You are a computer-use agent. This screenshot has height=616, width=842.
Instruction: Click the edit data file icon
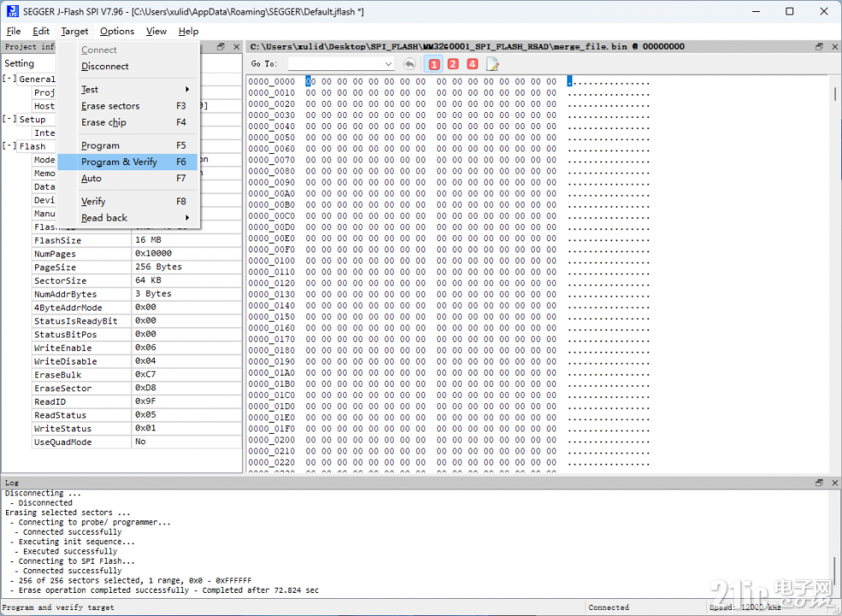492,64
